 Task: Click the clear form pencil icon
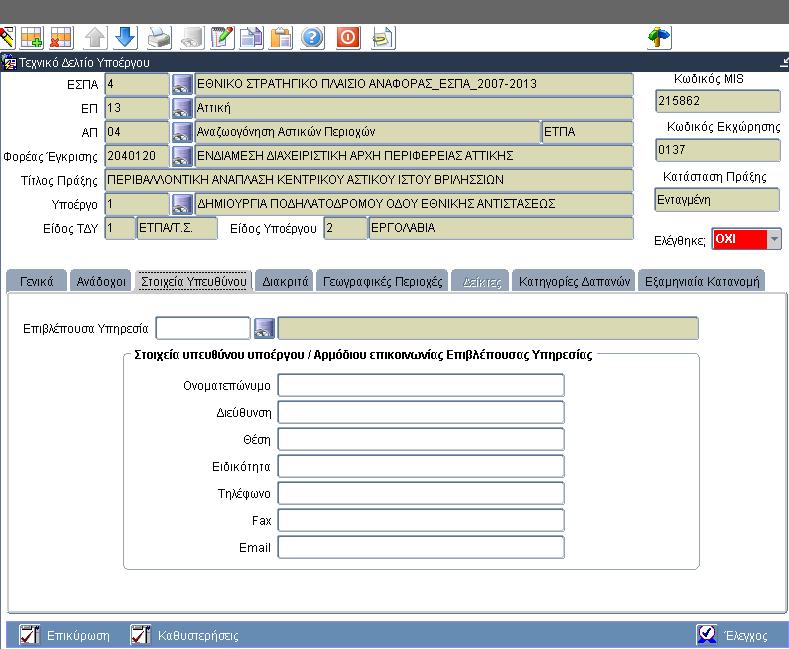pos(7,38)
